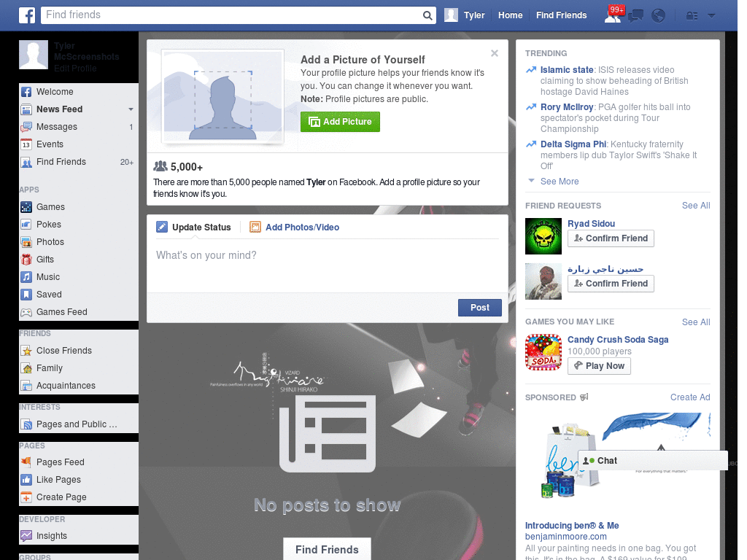Click the Photos app icon
The image size is (747, 560).
click(x=26, y=242)
